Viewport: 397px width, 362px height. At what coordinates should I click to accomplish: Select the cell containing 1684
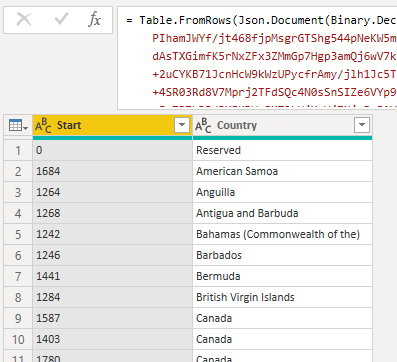point(113,171)
